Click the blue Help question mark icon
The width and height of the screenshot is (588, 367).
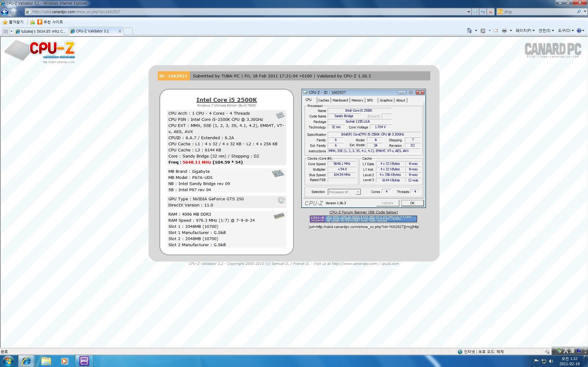pos(579,30)
